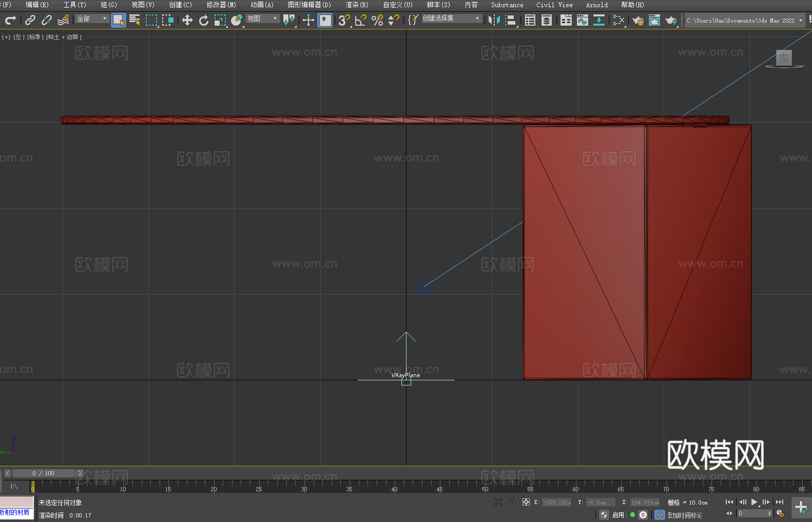Click the X coordinate field
Screen dimensions: 812x522
556,502
